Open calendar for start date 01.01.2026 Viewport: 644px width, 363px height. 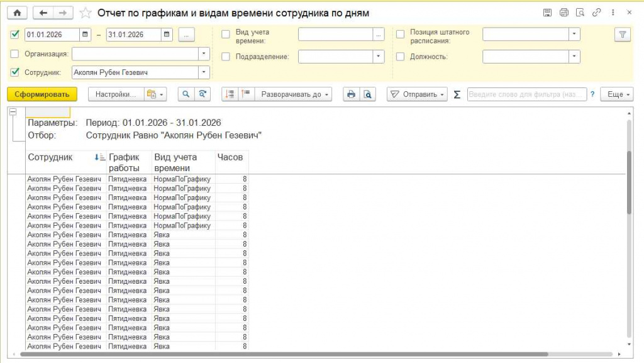(85, 35)
